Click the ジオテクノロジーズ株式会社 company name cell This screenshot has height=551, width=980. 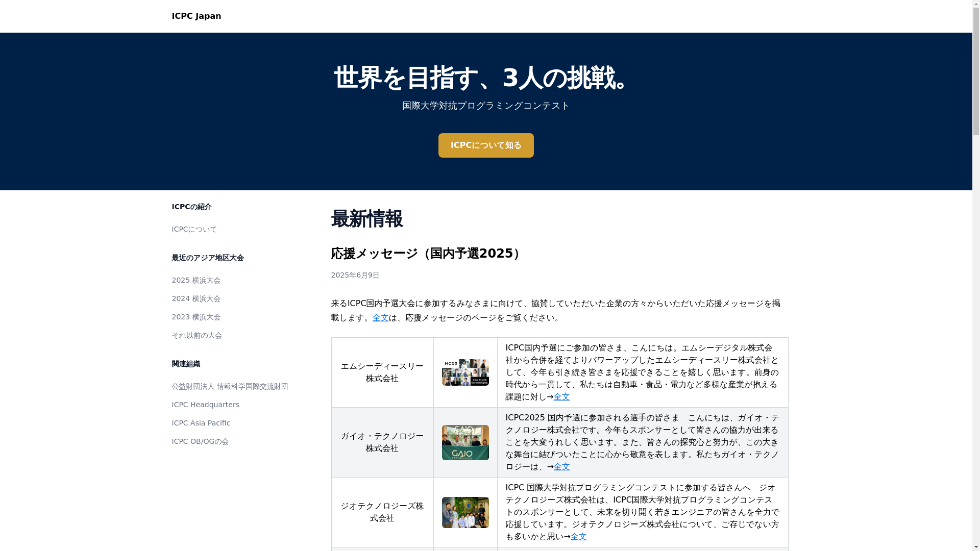click(x=382, y=512)
